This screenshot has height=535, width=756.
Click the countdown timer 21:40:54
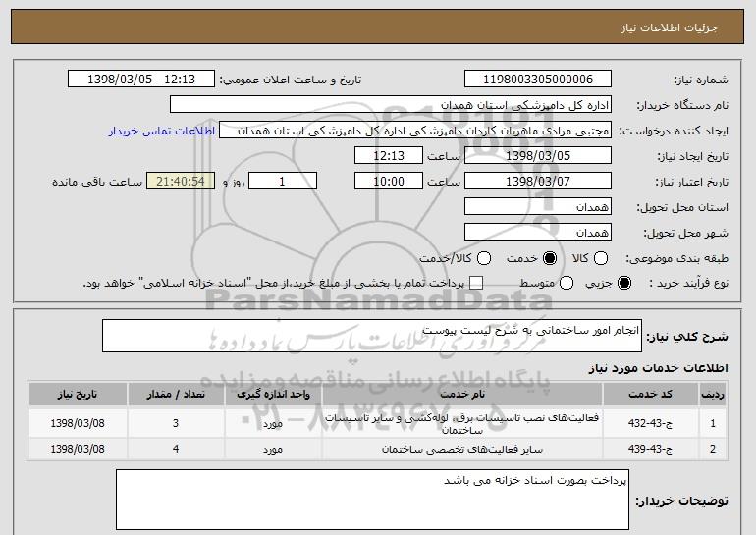(x=181, y=182)
